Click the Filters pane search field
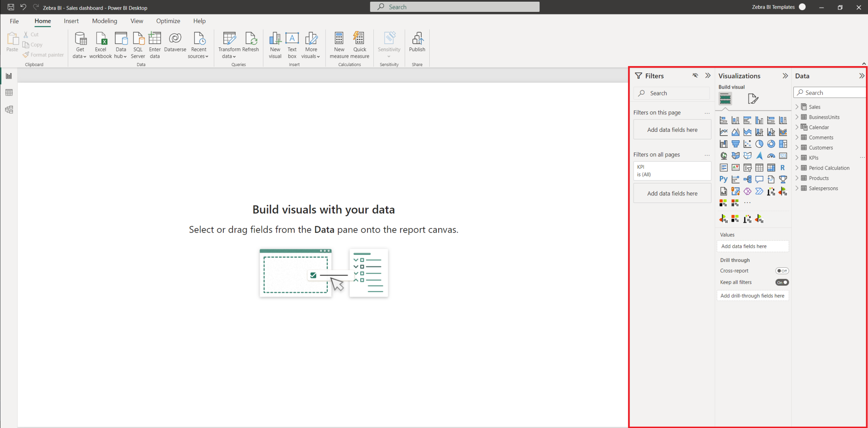 (x=672, y=93)
